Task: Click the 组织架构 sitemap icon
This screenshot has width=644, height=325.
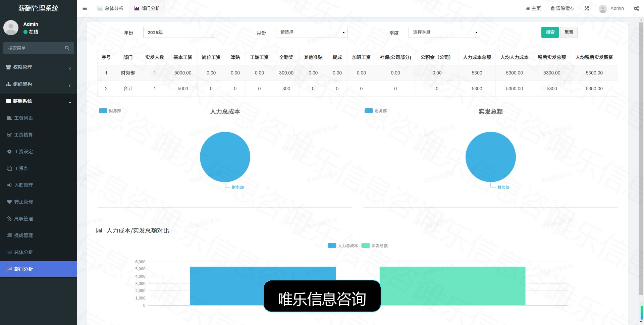Action: tap(8, 84)
